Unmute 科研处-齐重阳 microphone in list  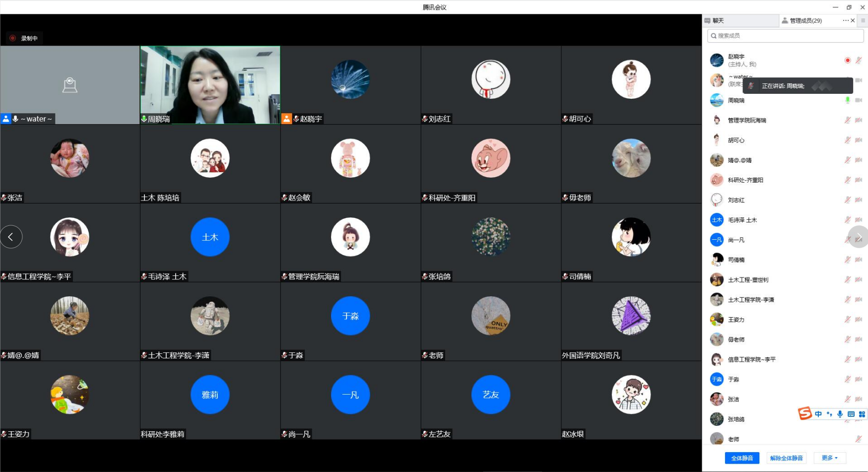(848, 180)
